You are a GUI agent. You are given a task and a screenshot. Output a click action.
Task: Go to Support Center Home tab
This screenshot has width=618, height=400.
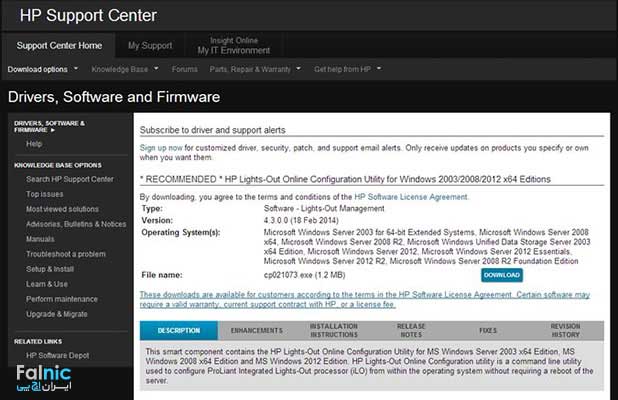(x=59, y=45)
